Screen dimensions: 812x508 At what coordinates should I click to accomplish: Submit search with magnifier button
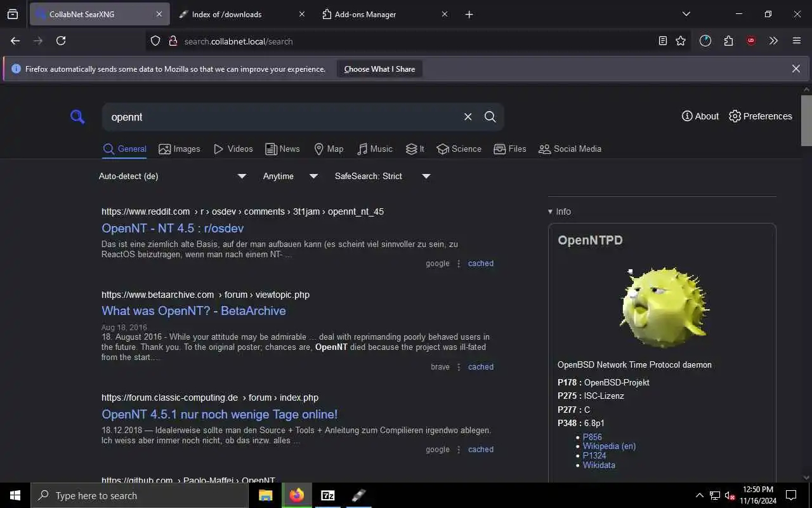click(490, 117)
